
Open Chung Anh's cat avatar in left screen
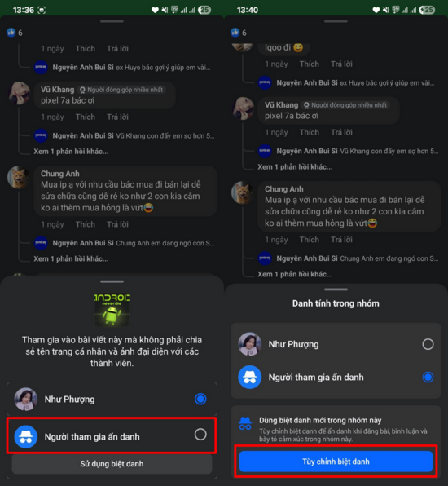(x=19, y=178)
